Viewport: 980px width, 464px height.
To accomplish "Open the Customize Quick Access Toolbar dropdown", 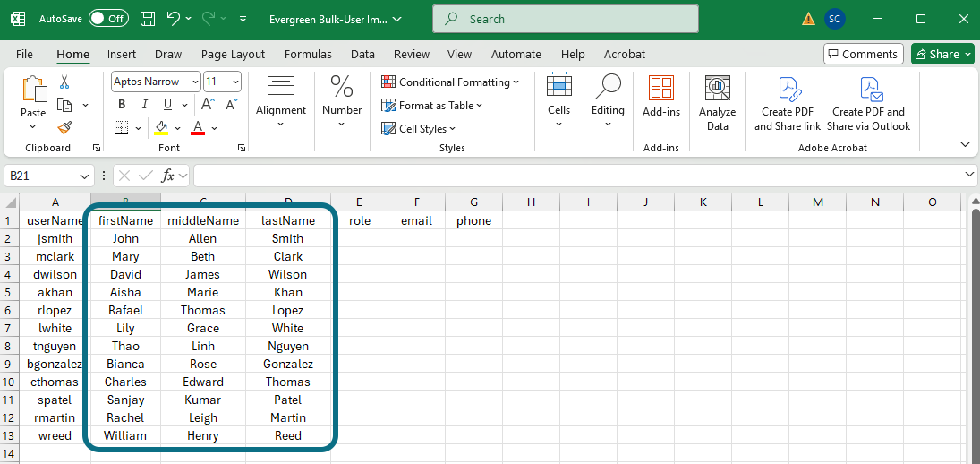I will pyautogui.click(x=243, y=19).
